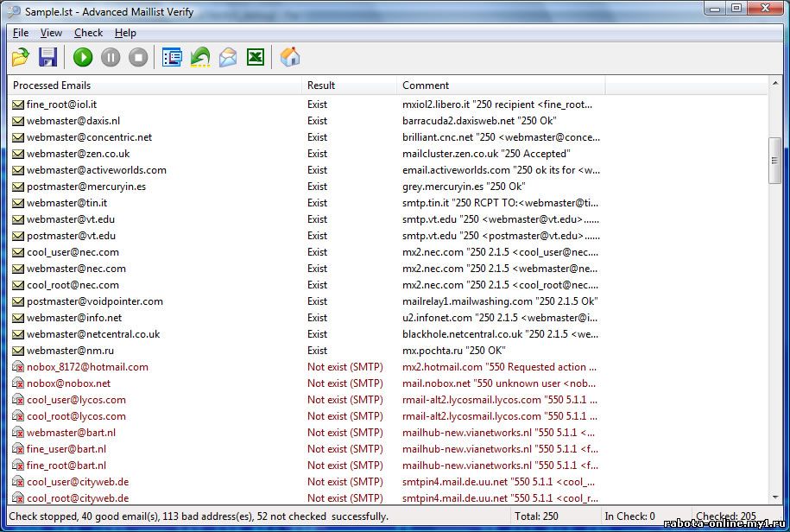The height and width of the screenshot is (532, 790).
Task: Sort list by Comment column header
Action: coord(501,85)
